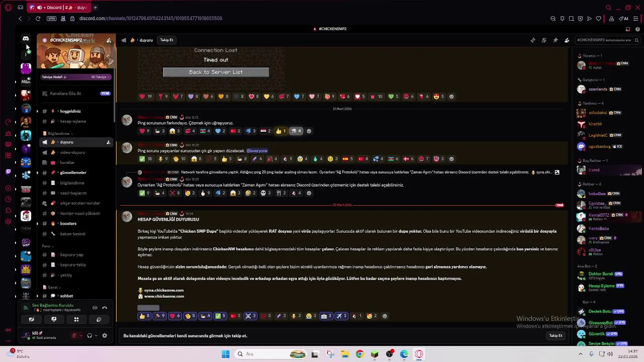Screen dimensions: 644x362
Task: Open the hesap-eşleme channel
Action: (x=76, y=121)
